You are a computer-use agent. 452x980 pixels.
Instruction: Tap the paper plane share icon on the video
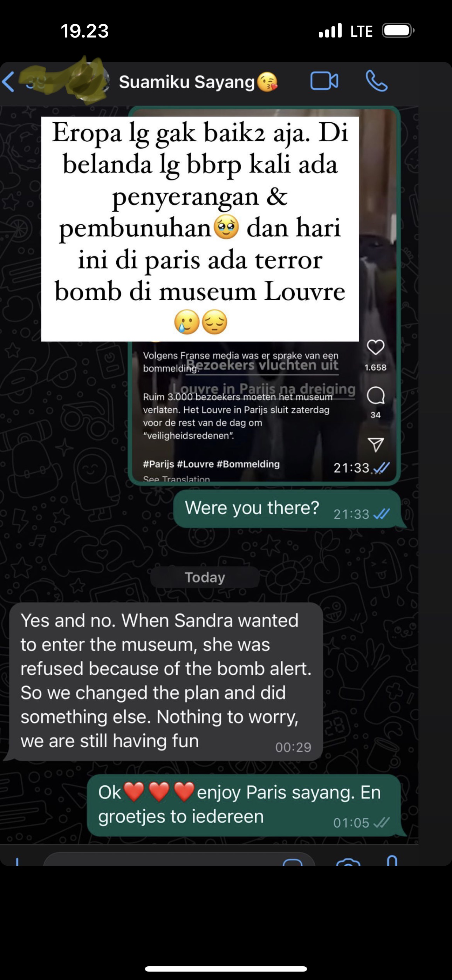point(376,444)
